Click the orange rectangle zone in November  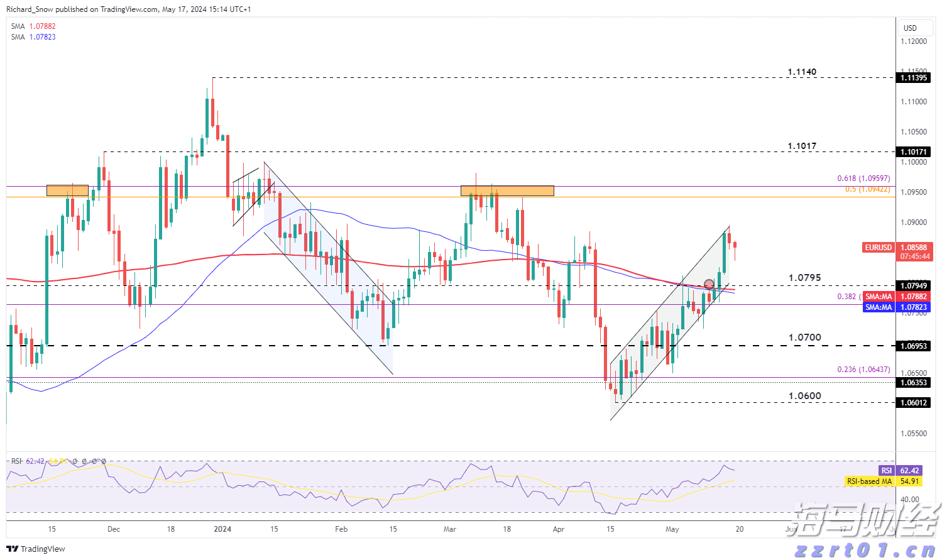(x=67, y=190)
